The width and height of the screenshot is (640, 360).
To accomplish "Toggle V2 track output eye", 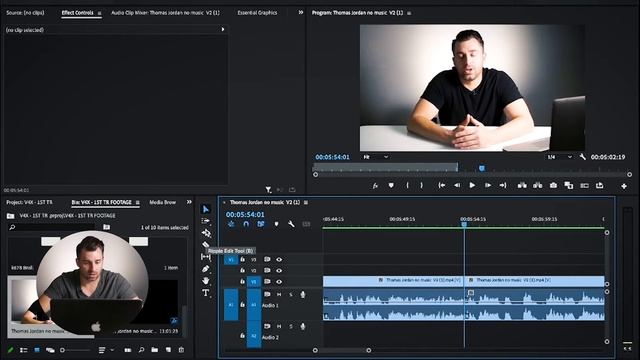I will [x=279, y=271].
